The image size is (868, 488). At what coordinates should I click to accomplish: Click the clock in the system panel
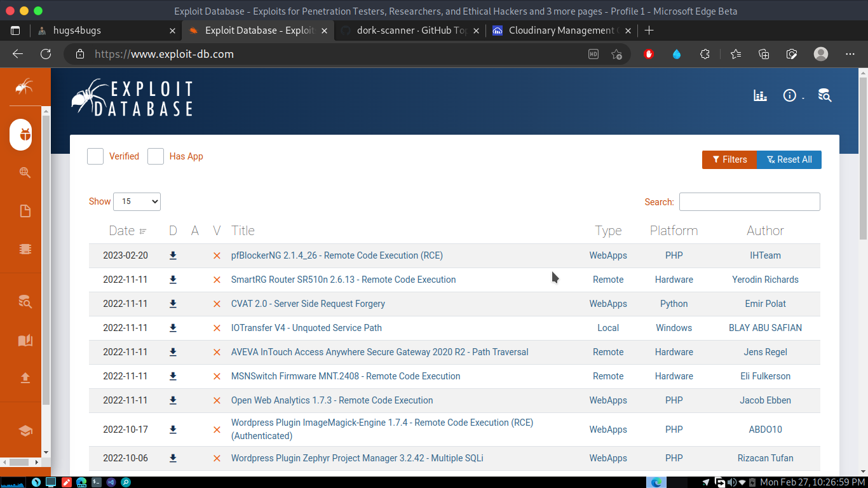point(812,482)
